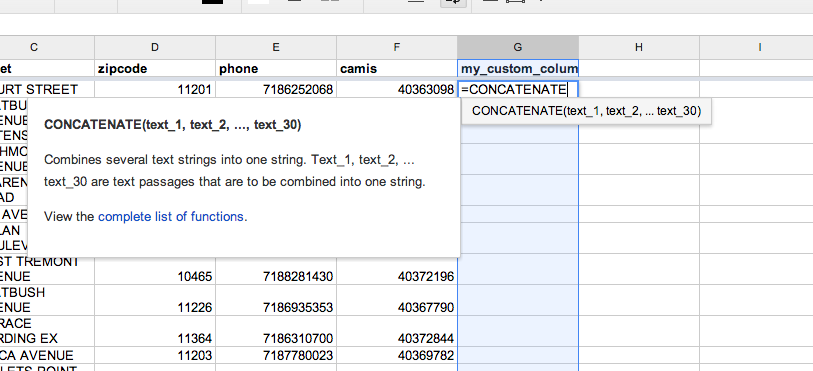Select column I header
Screen dimensions: 813x371
760,47
